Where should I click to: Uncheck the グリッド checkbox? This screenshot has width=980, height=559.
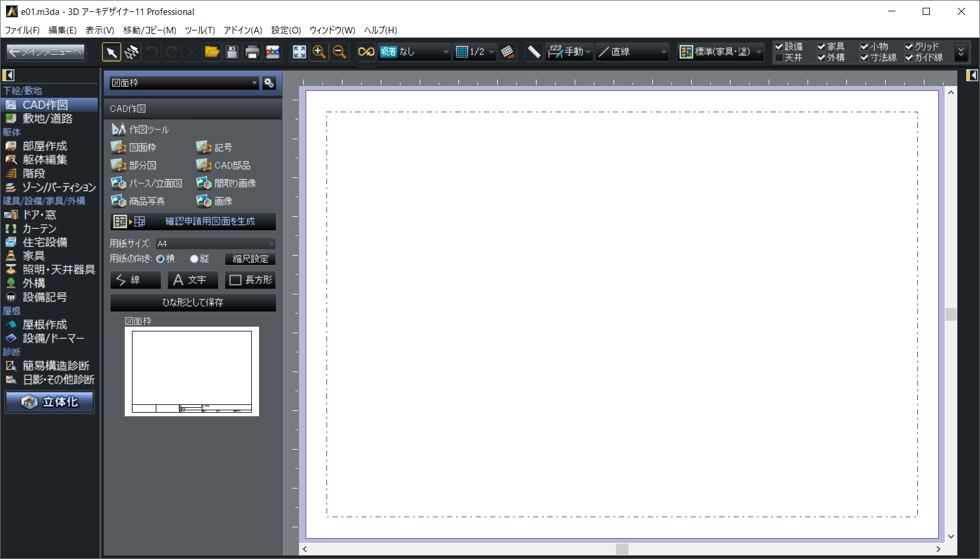(909, 47)
